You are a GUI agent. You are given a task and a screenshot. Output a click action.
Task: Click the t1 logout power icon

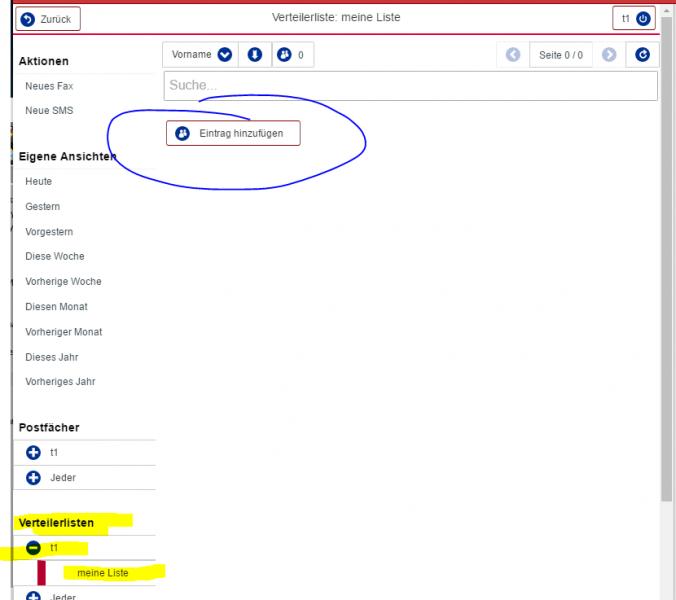point(643,19)
